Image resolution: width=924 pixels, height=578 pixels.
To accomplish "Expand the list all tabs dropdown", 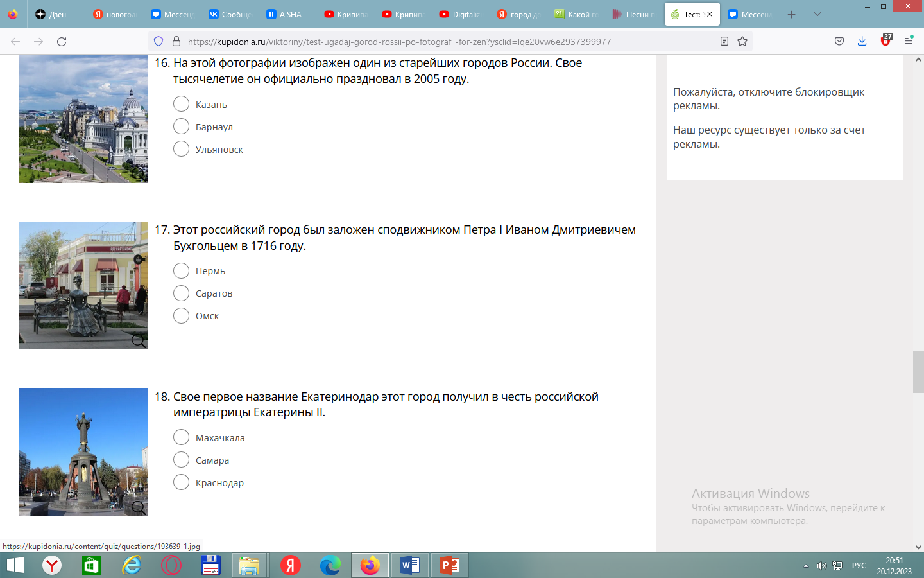I will coord(817,14).
